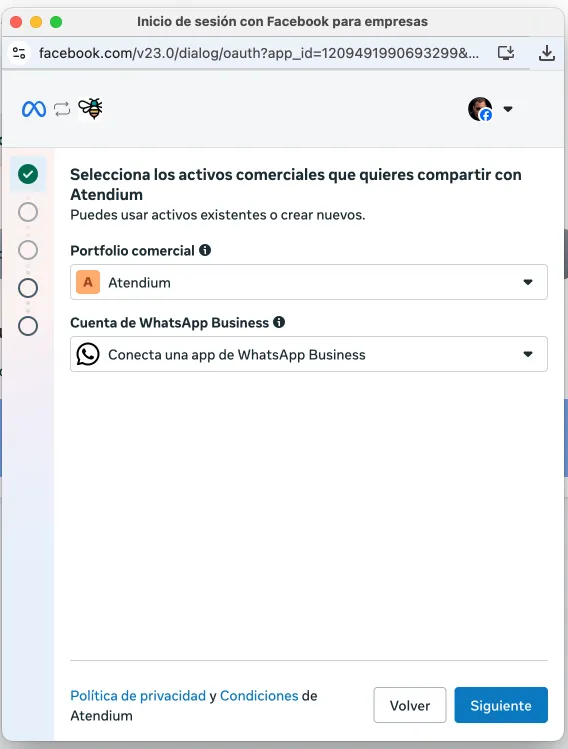Click the Volver button
568x749 pixels.
pyautogui.click(x=410, y=705)
